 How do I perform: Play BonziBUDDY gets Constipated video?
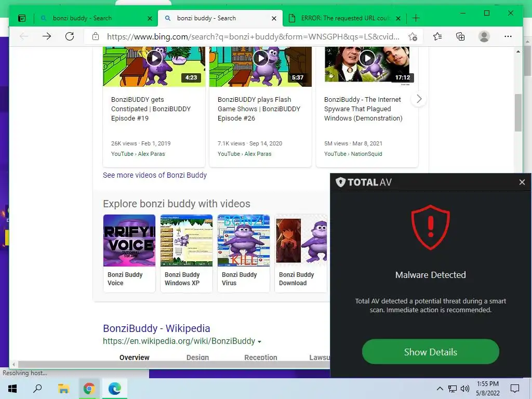tap(154, 58)
